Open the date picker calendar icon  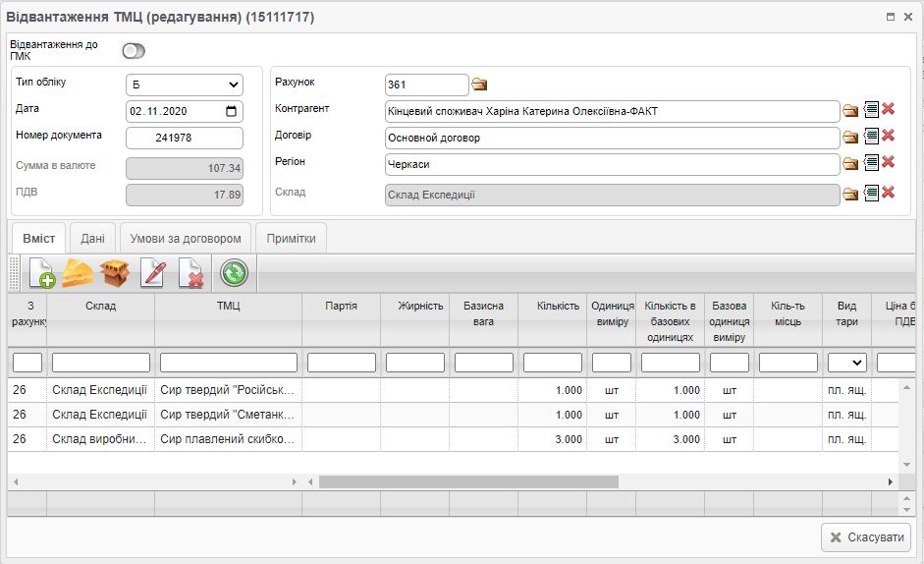pos(231,111)
